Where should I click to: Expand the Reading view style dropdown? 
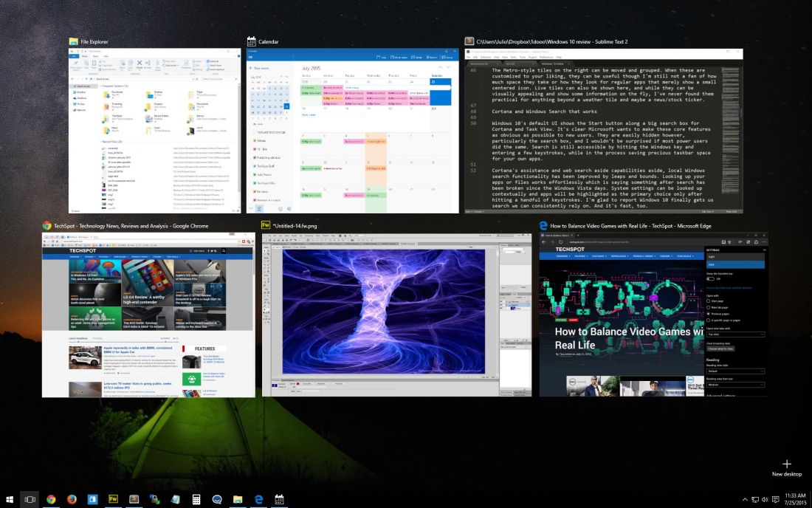click(735, 371)
